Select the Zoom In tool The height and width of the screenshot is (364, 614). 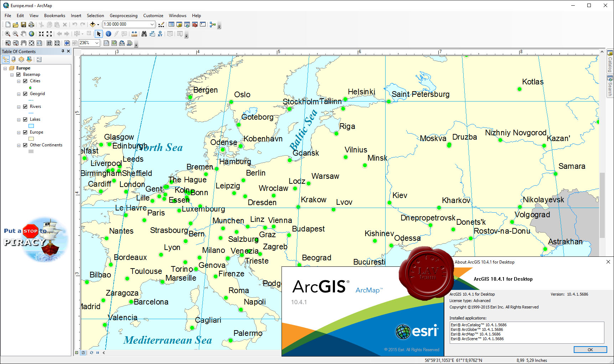(x=7, y=34)
